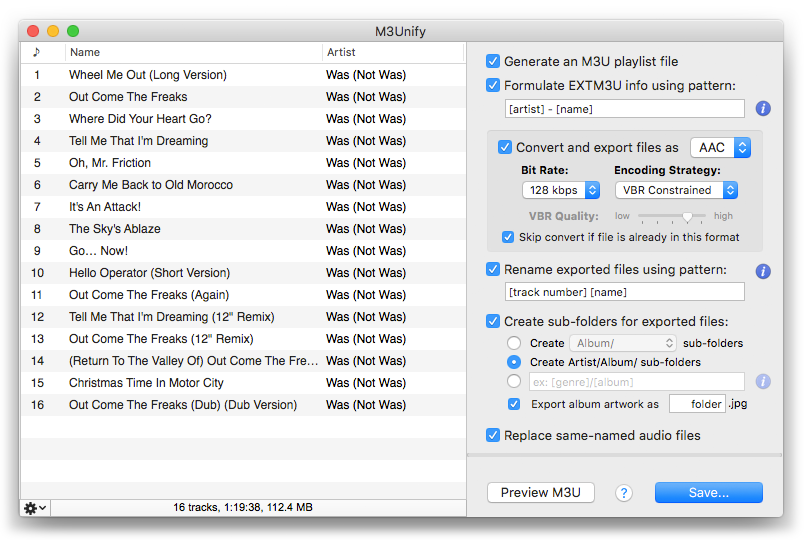The image size is (804, 540).
Task: Sort tracks by Name column header
Action: coord(194,52)
